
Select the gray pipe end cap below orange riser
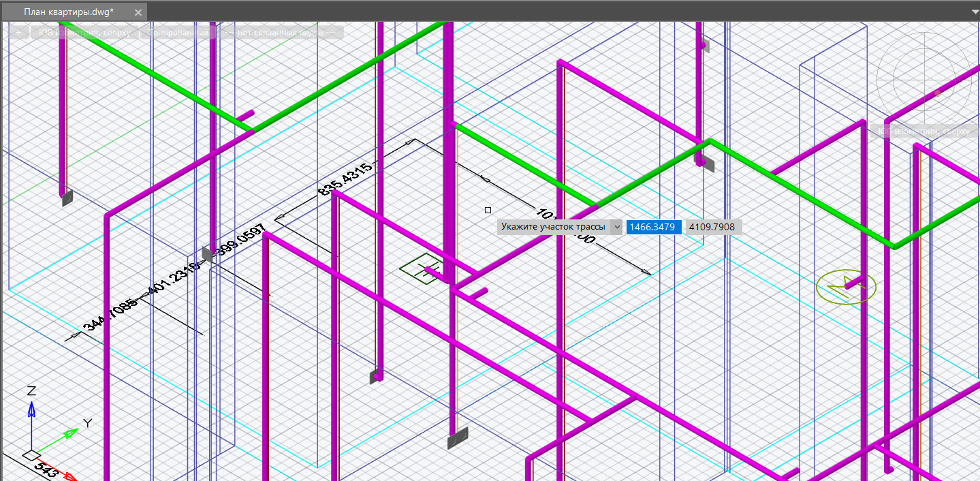point(458,439)
